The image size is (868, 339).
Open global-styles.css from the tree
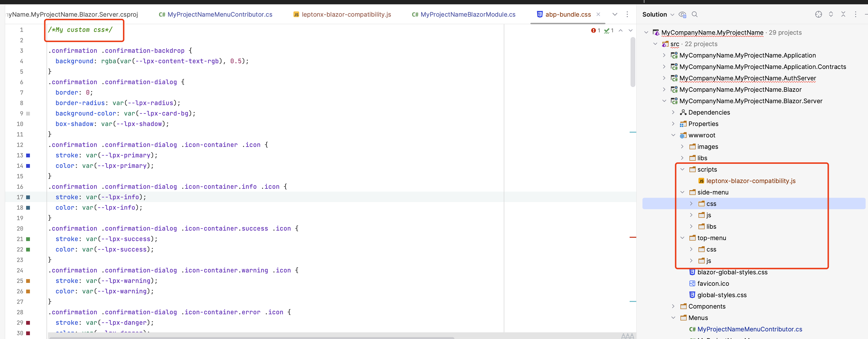coord(722,295)
